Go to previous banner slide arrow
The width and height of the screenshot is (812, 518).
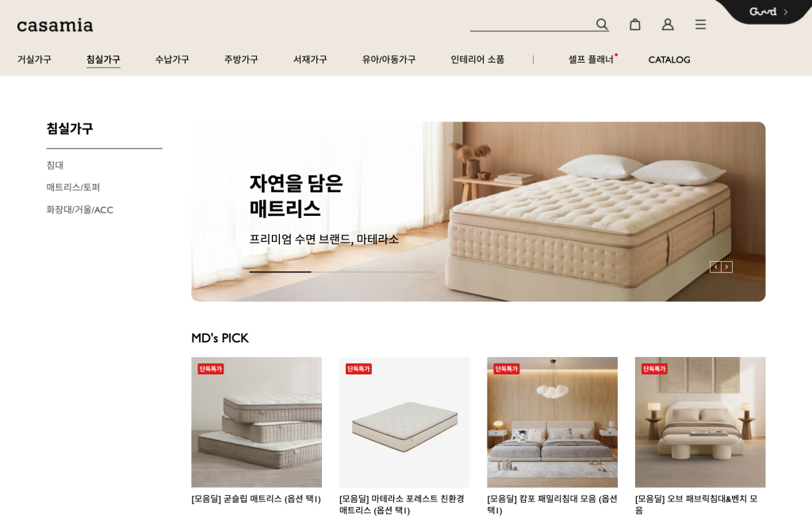(x=715, y=267)
